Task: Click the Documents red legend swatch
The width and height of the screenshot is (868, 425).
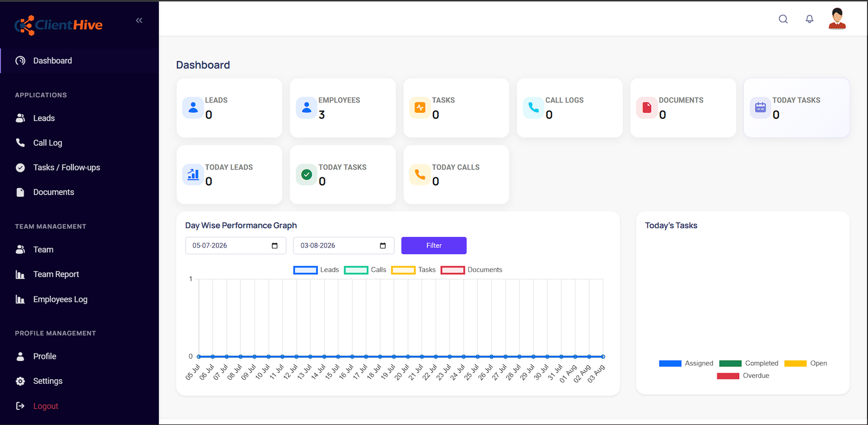Action: pyautogui.click(x=452, y=270)
